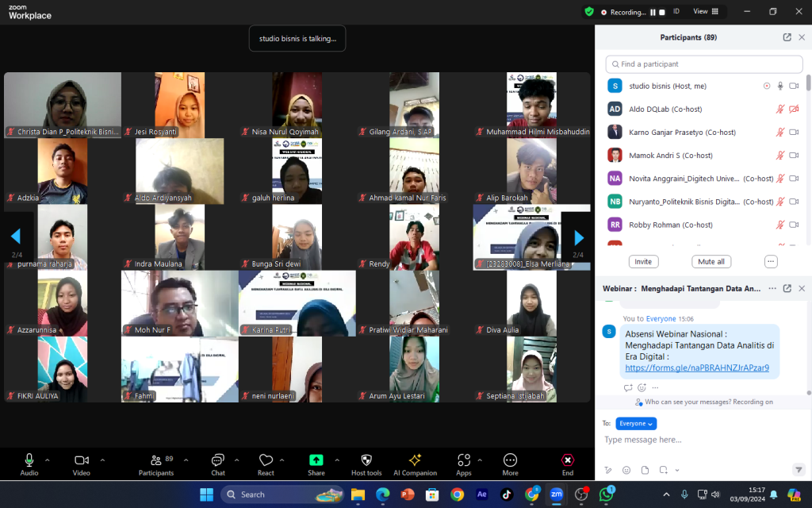Screen dimensions: 812x508
Task: Expand participants options arrow beside Participants
Action: (186, 460)
